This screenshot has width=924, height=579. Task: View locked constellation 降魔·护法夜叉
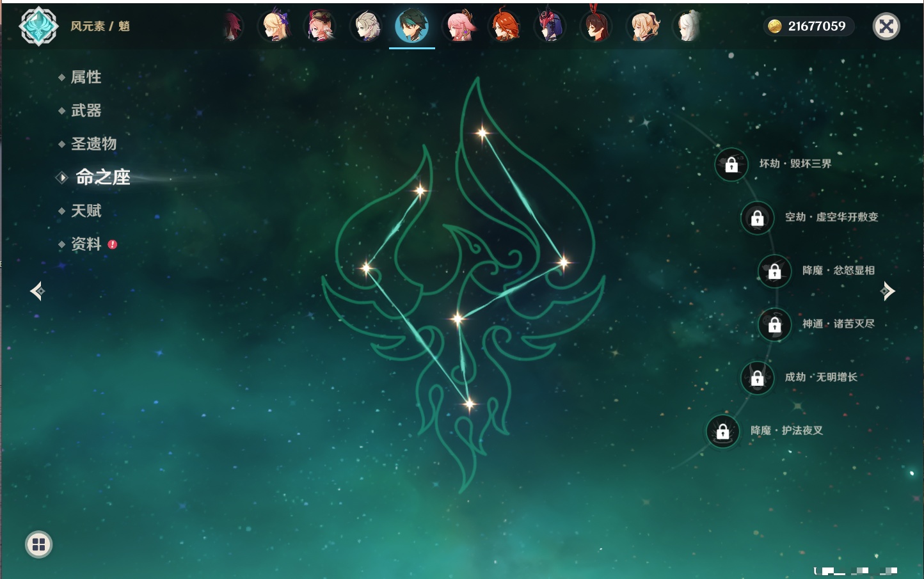[723, 431]
